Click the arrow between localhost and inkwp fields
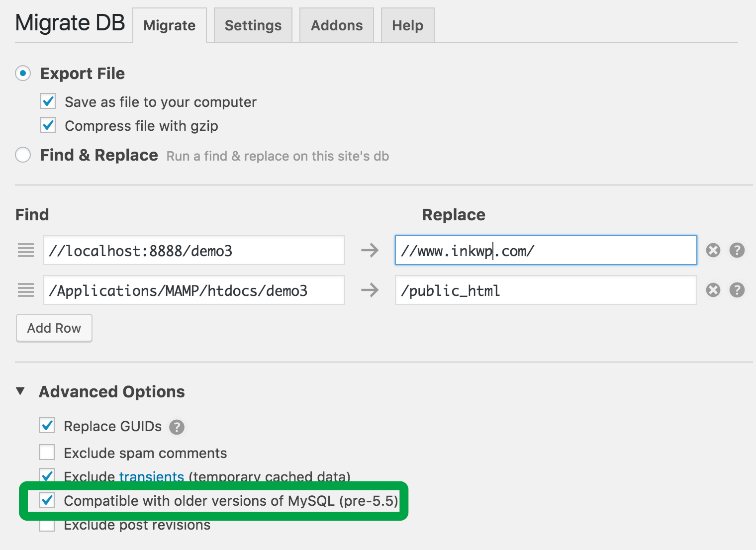 pyautogui.click(x=370, y=250)
